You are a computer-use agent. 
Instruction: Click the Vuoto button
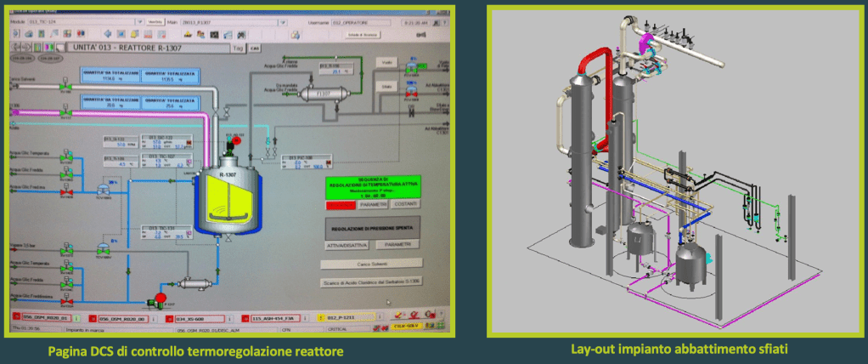tap(386, 64)
